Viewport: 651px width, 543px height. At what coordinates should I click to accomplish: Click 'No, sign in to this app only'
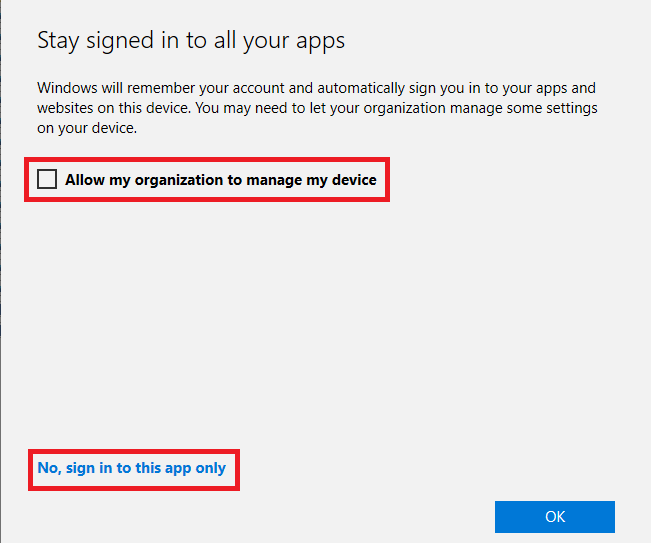tap(132, 468)
